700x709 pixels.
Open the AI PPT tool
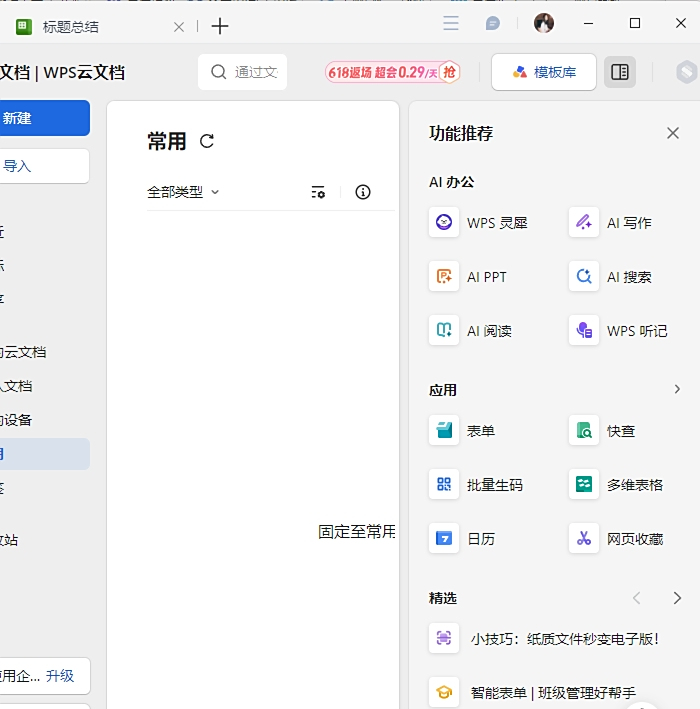coord(444,276)
